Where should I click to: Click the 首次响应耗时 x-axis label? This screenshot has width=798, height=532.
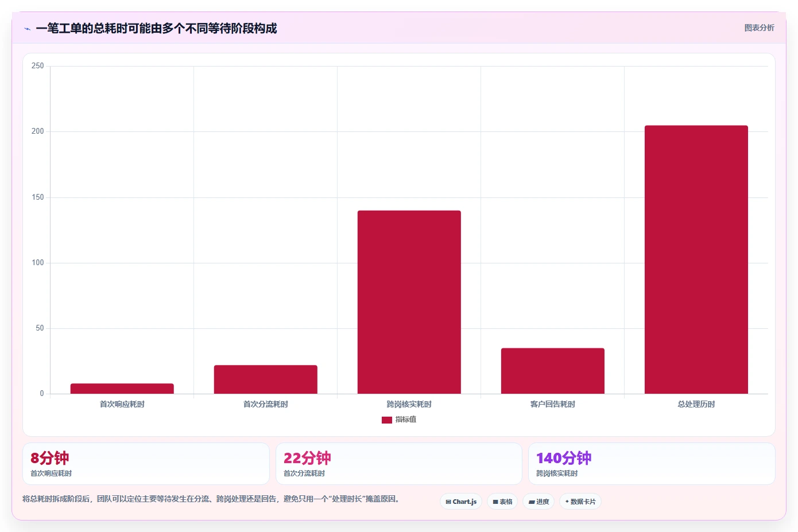pyautogui.click(x=122, y=405)
